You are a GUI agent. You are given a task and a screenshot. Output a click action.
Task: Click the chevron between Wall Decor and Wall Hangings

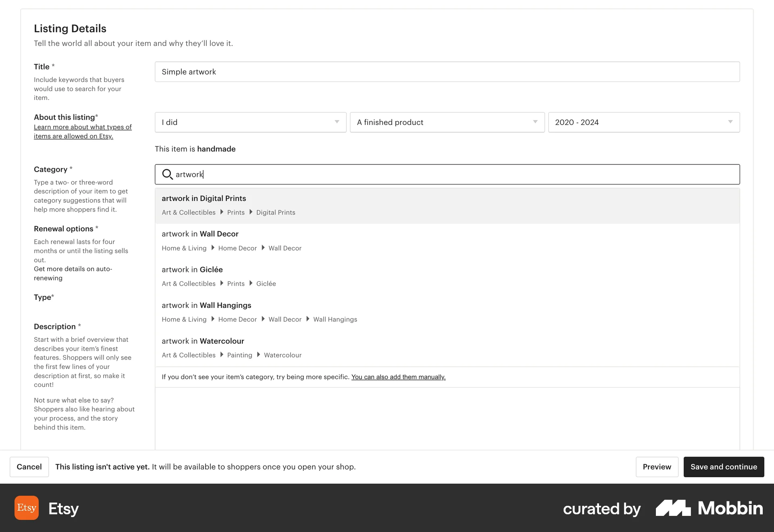(x=308, y=319)
